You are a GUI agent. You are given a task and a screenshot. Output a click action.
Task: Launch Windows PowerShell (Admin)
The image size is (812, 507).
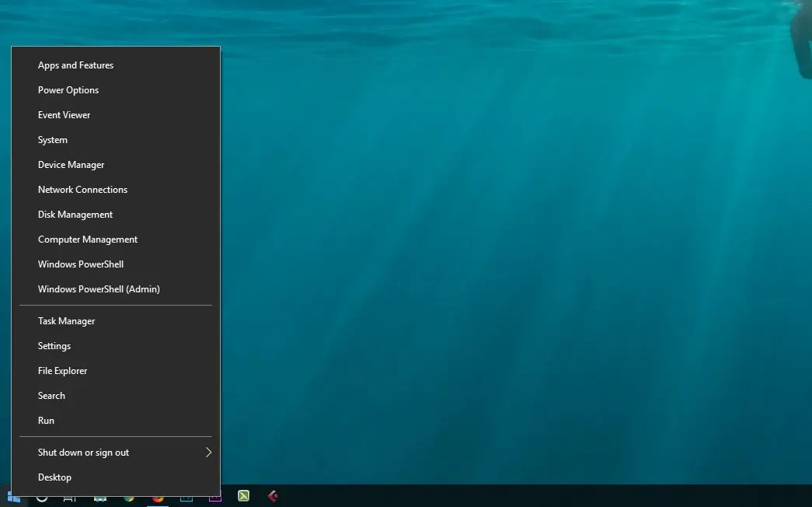[99, 288]
